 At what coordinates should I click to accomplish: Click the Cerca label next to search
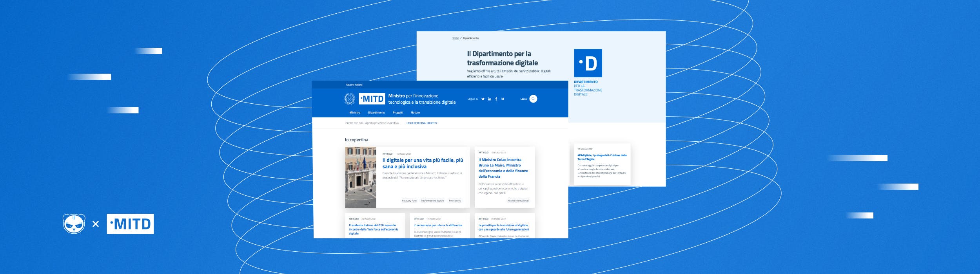tap(523, 99)
